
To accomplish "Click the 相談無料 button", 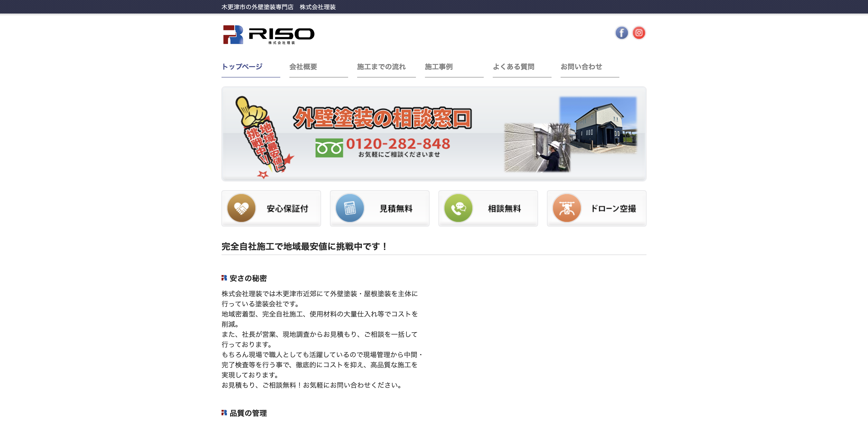I will pyautogui.click(x=488, y=208).
